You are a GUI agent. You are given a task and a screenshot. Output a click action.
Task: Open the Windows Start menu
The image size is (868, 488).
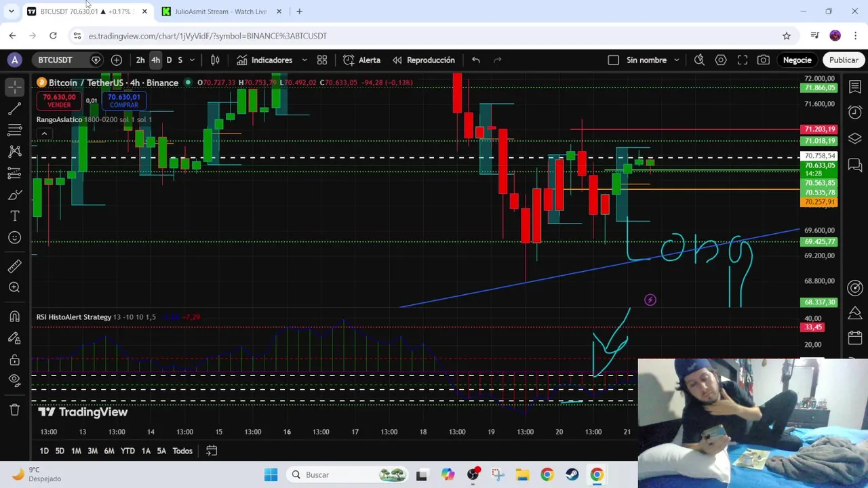point(271,474)
